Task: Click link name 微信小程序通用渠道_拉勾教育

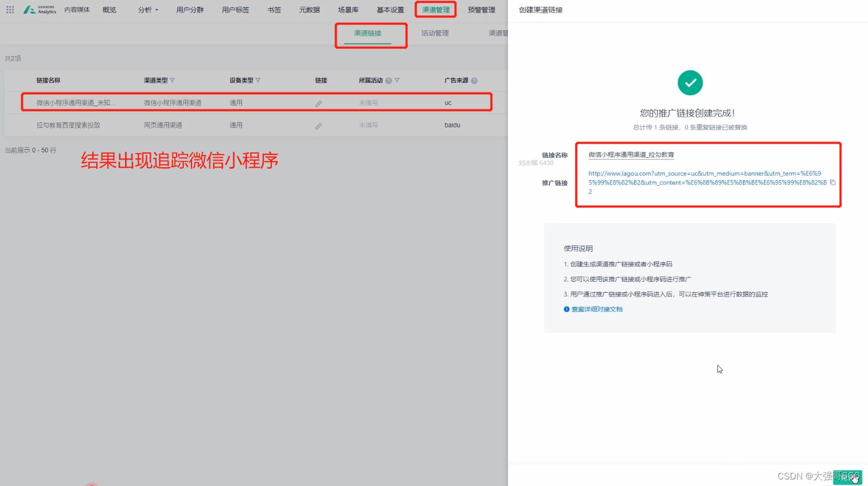Action: click(631, 155)
